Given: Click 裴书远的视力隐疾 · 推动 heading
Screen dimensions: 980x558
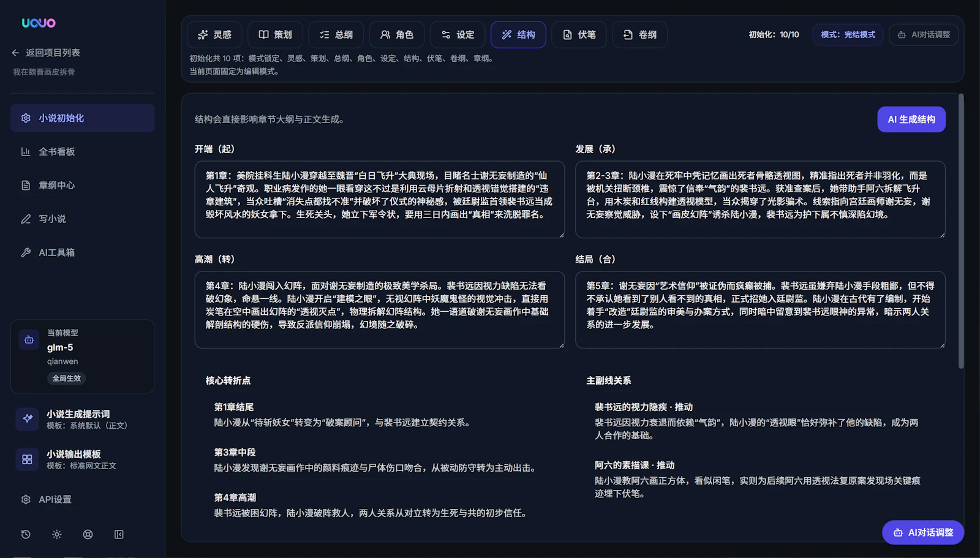Looking at the screenshot, I should (x=644, y=407).
